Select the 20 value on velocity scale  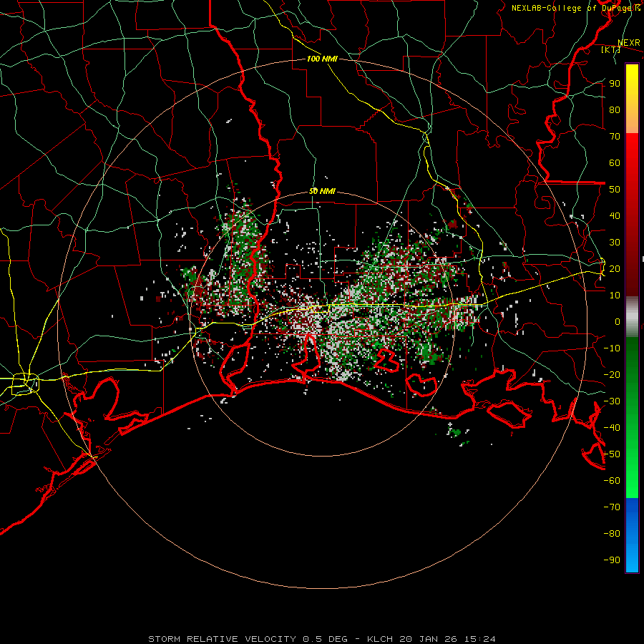click(x=615, y=268)
